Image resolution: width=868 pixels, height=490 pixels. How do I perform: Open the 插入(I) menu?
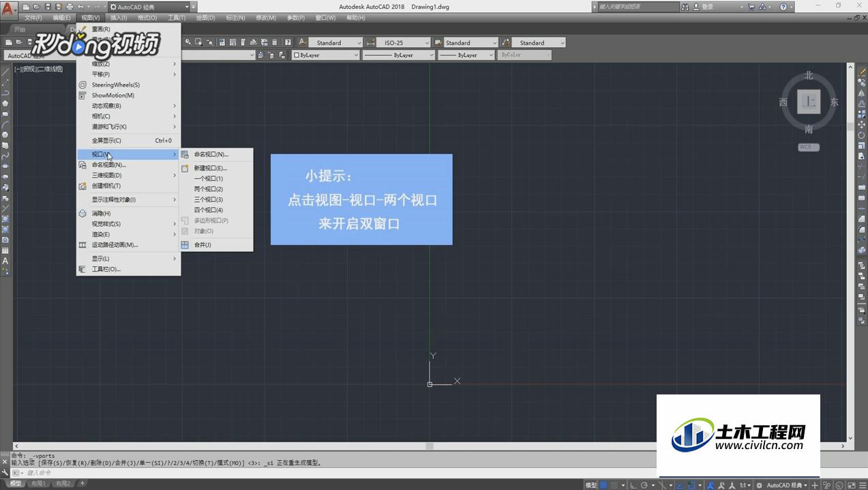(118, 18)
